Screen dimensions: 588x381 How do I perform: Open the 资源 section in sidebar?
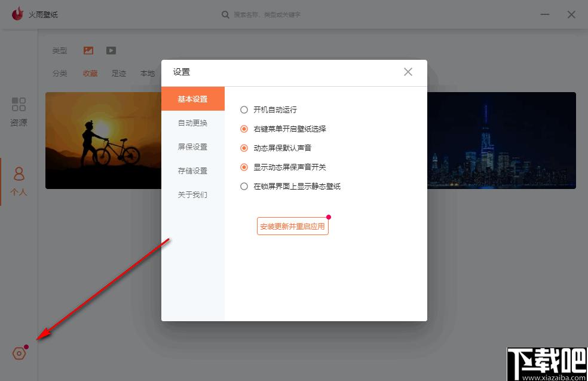coord(19,111)
